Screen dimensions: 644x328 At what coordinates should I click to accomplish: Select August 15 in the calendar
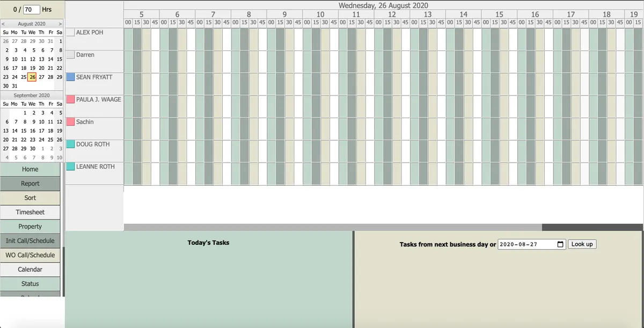point(59,59)
